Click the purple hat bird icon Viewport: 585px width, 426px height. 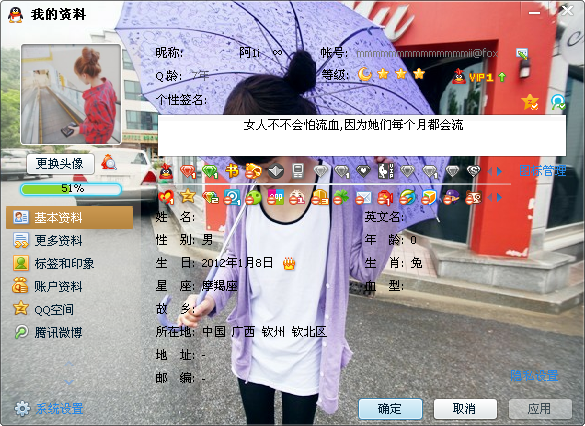point(451,197)
